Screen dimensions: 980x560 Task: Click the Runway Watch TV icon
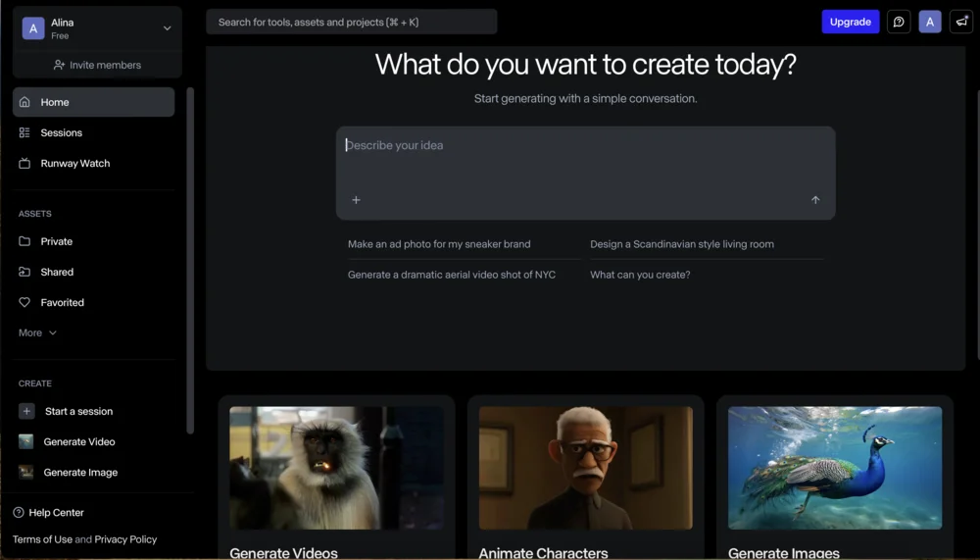[25, 164]
